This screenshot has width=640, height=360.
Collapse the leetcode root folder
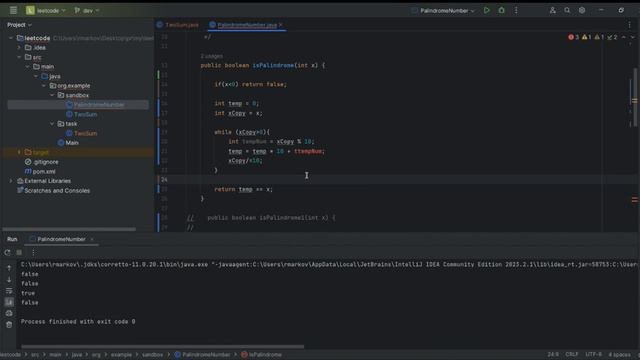pos(11,38)
